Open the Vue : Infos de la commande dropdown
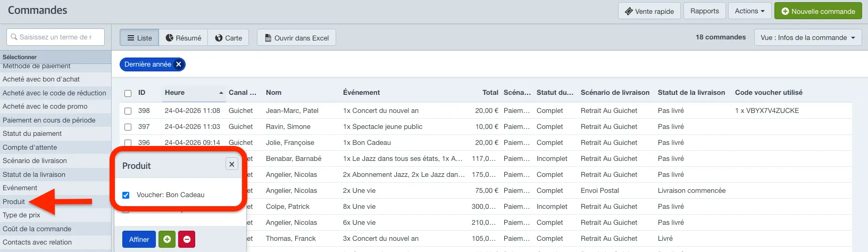This screenshot has height=252, width=868. (808, 37)
